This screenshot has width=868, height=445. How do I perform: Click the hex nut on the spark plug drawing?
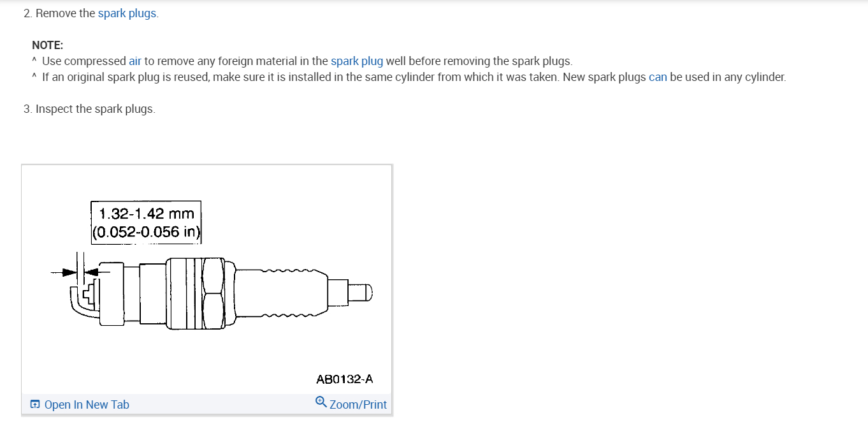[x=213, y=292]
